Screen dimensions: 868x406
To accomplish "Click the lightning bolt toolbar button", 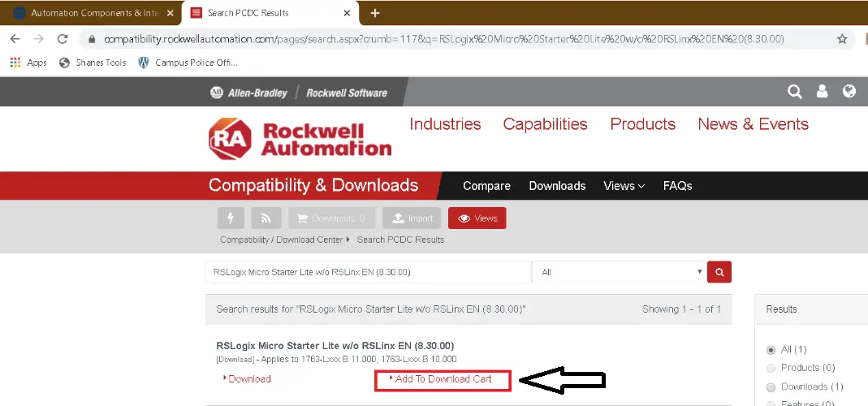I will 231,218.
